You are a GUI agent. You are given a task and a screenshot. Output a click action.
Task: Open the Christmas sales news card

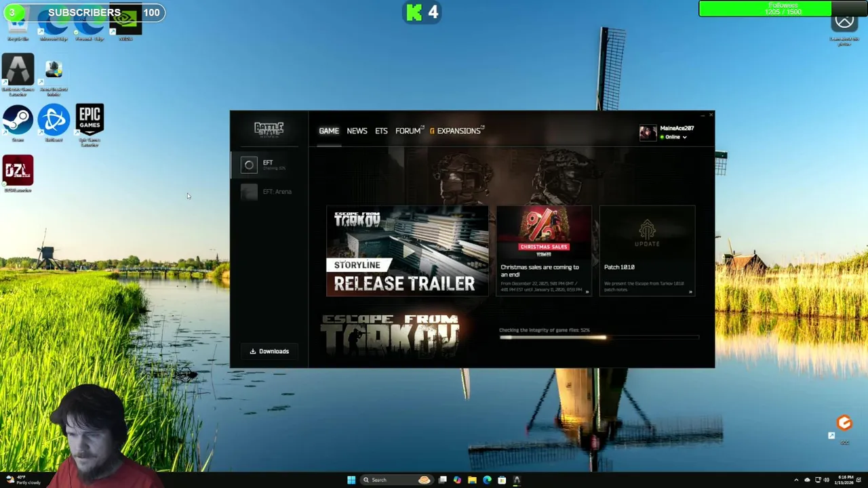pyautogui.click(x=544, y=251)
